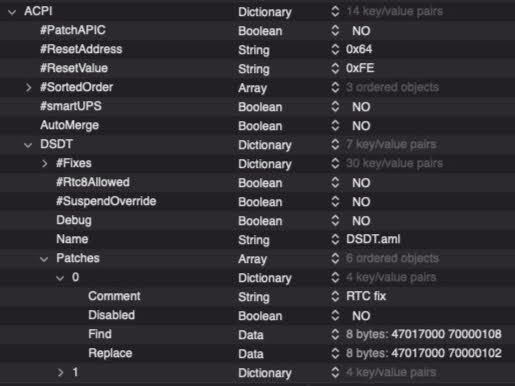Select the #ResetValue key row
Viewport: 515px width, 386px height.
257,69
